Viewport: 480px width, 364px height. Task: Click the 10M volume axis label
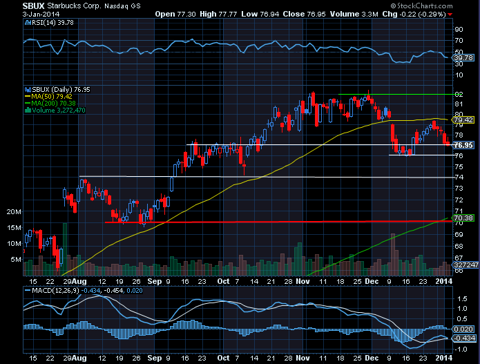(x=14, y=244)
